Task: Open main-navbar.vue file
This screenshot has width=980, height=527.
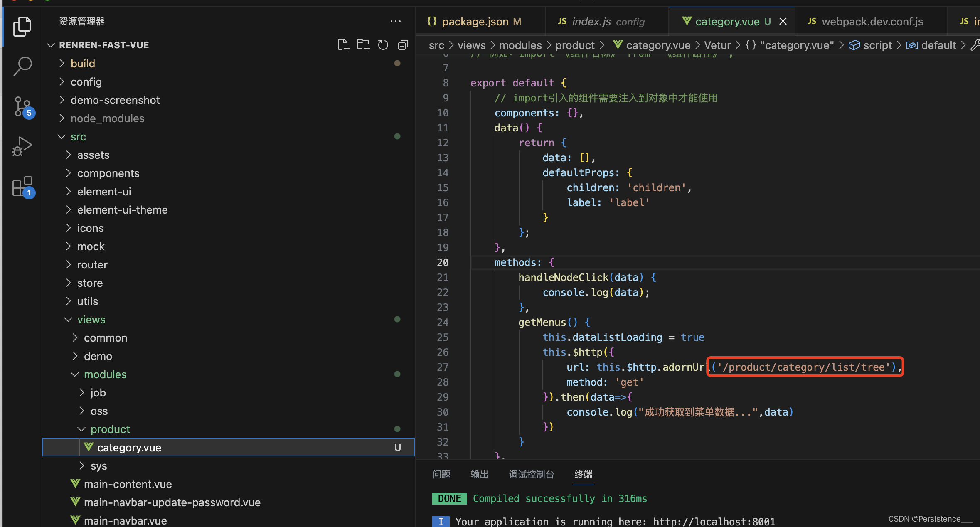Action: (x=228, y=520)
